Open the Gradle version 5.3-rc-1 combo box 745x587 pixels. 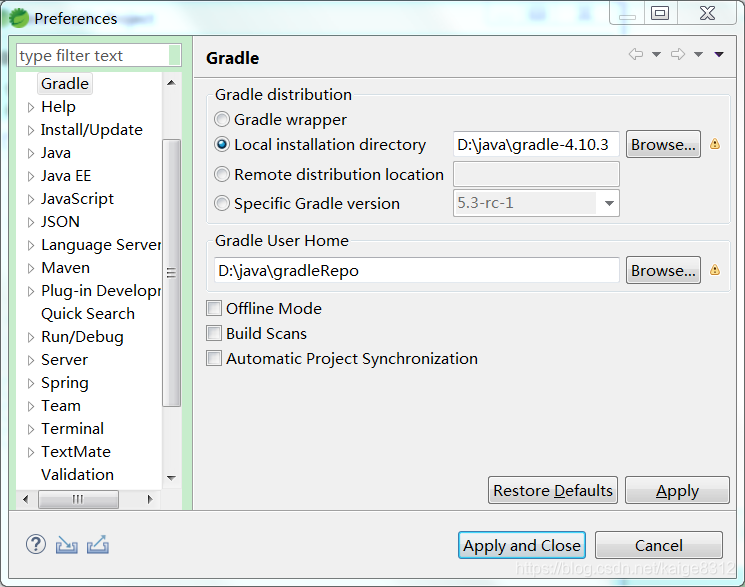(x=536, y=203)
